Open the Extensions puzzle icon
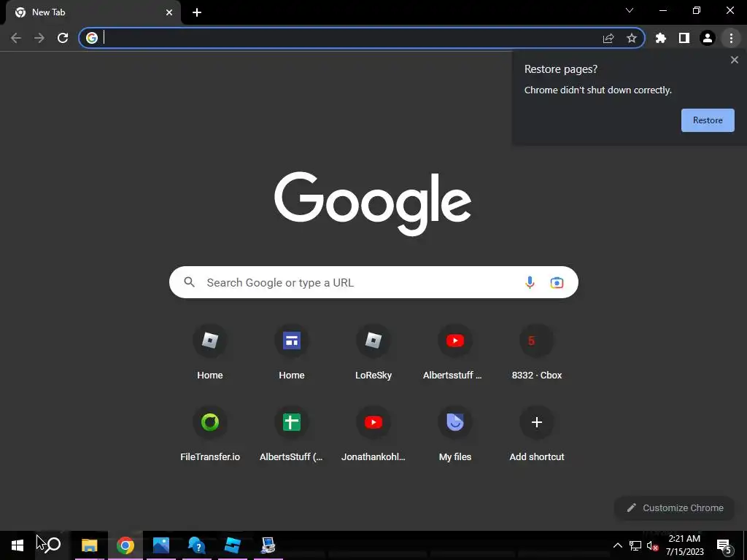747x560 pixels. click(x=661, y=38)
